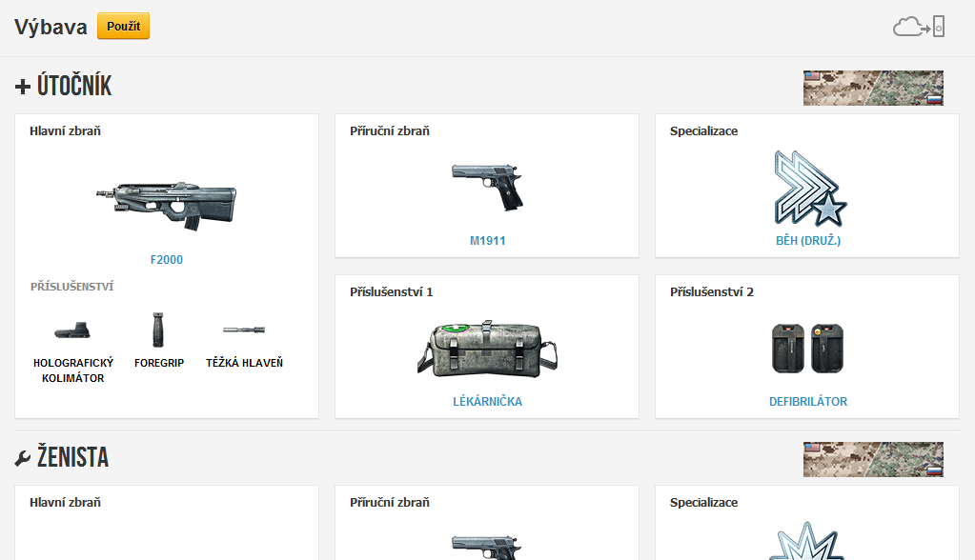
Task: Select the F2000 rifle image
Action: pyautogui.click(x=167, y=205)
